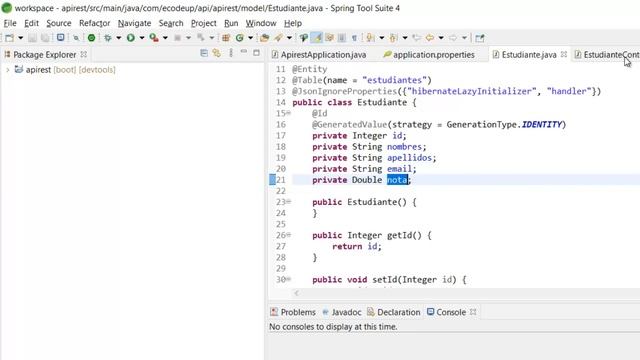
Task: Click the selected word nota on line 21
Action: pyautogui.click(x=397, y=180)
